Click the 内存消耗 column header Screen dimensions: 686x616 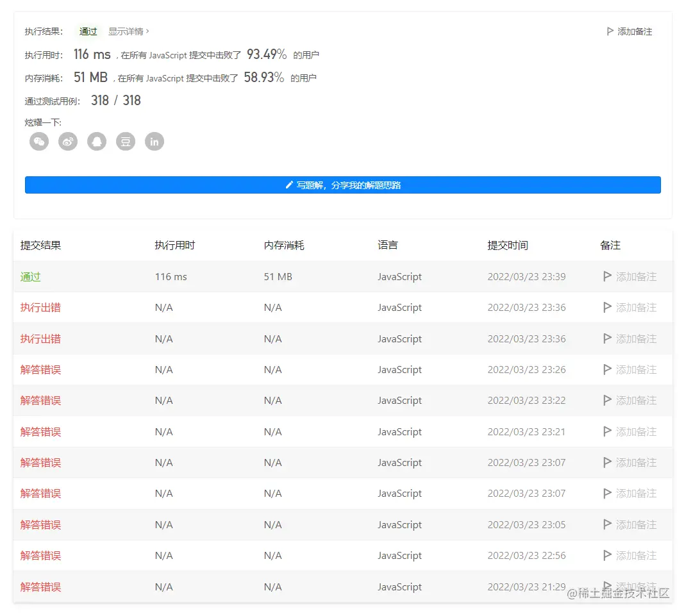click(284, 245)
